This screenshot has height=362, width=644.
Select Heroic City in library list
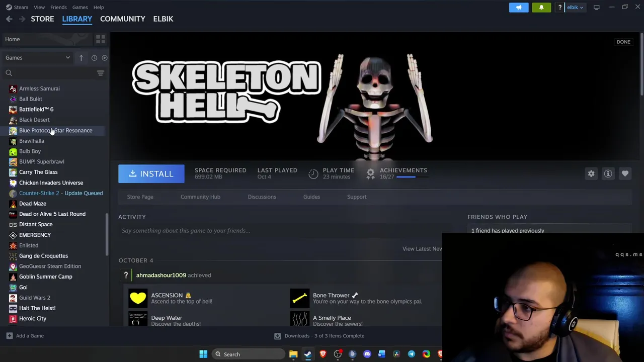click(x=32, y=318)
